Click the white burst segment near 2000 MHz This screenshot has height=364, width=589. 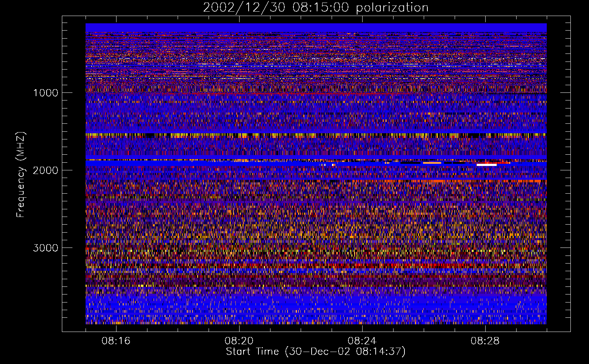click(x=487, y=165)
